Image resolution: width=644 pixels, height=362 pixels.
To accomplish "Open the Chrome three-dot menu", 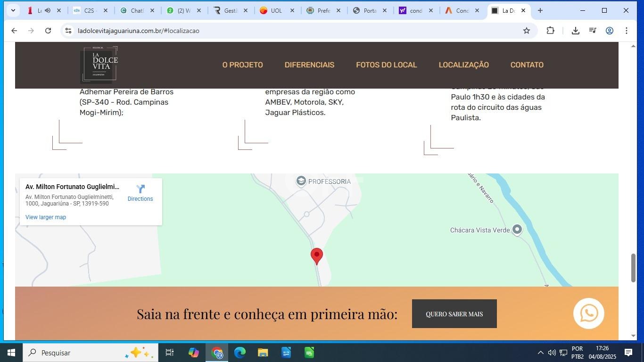I will click(626, 31).
